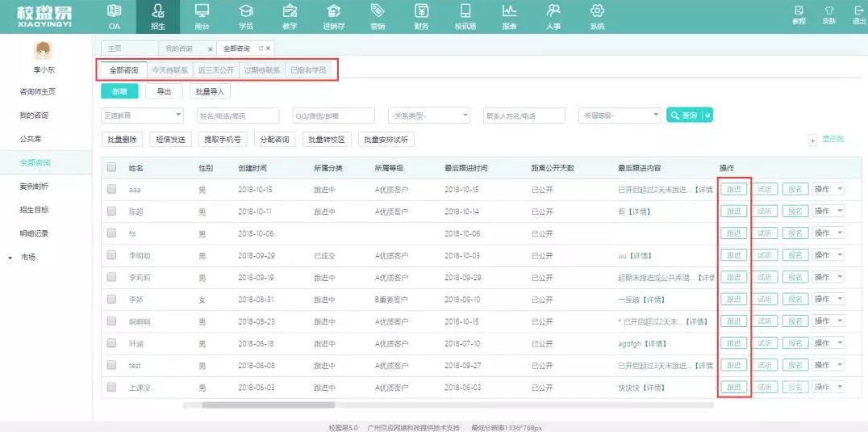Open the OA module icon

[x=114, y=11]
